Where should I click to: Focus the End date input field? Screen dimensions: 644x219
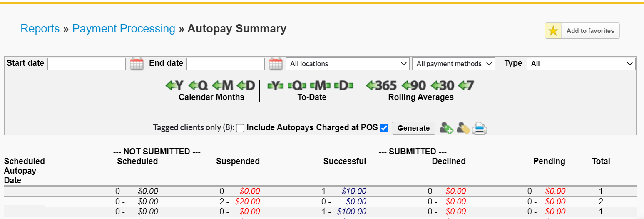226,64
